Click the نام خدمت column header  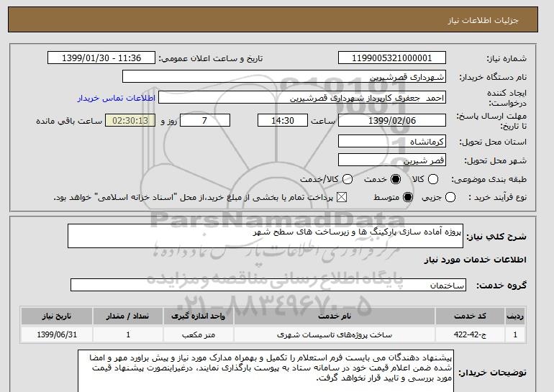tap(335, 316)
